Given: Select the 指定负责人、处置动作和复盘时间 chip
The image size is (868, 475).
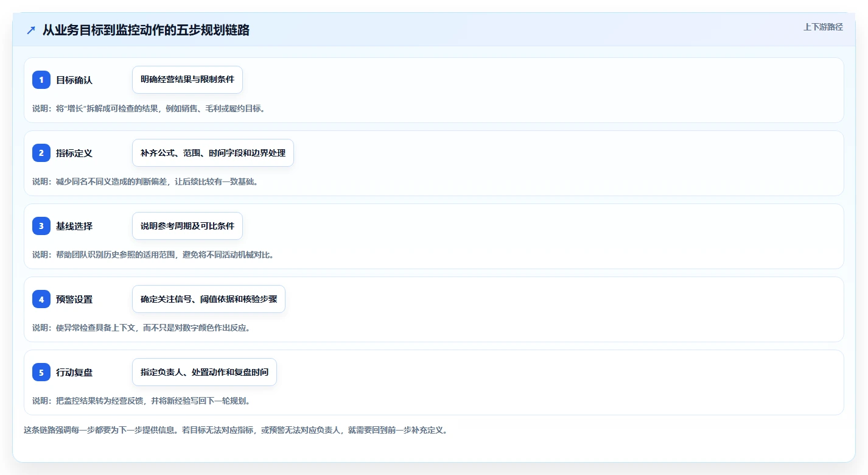Looking at the screenshot, I should tap(205, 372).
